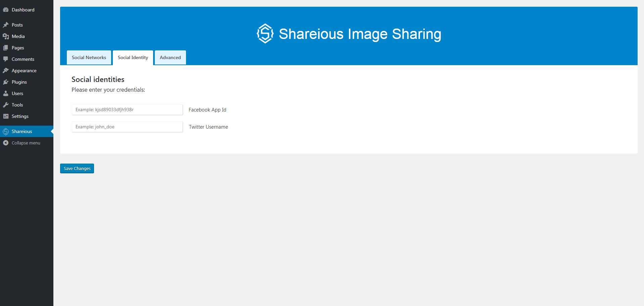Select the Social Identity tab
The width and height of the screenshot is (644, 306).
click(133, 57)
